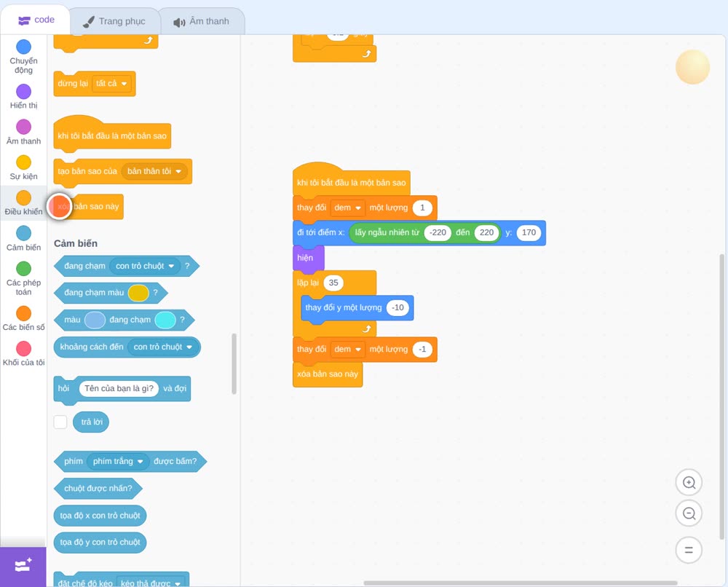Zoom out of the workspace

pos(689,513)
